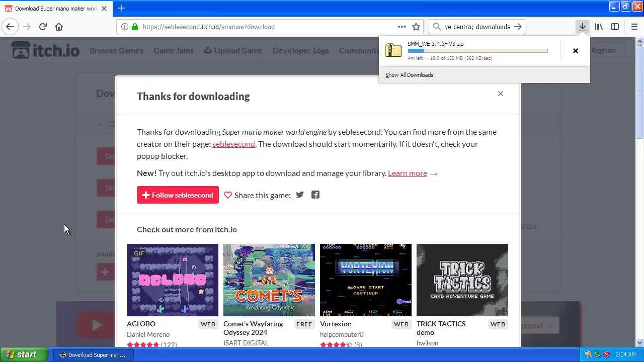Click Comet's Wayfaring Odyssey 2024 title
The width and height of the screenshot is (644, 362).
pos(253,328)
